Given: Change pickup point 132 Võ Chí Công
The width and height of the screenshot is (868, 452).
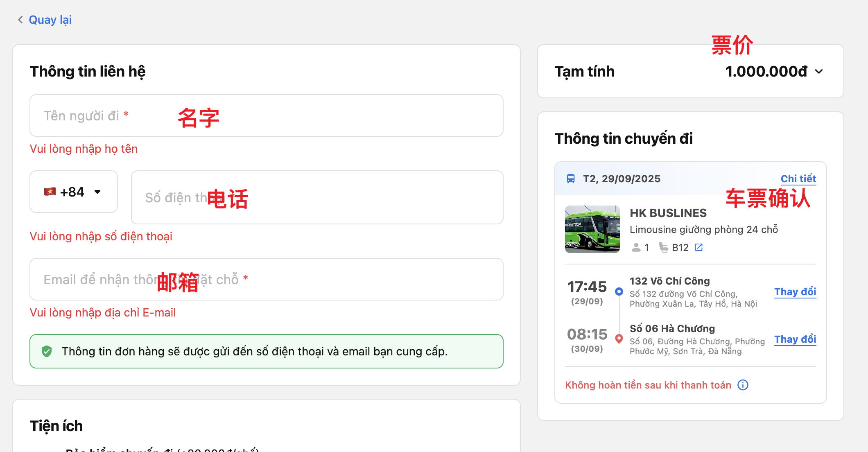Looking at the screenshot, I should (x=795, y=292).
